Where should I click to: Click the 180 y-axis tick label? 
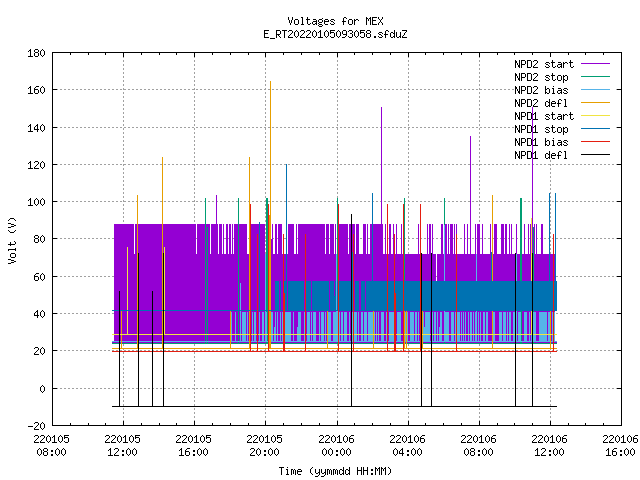click(x=36, y=53)
